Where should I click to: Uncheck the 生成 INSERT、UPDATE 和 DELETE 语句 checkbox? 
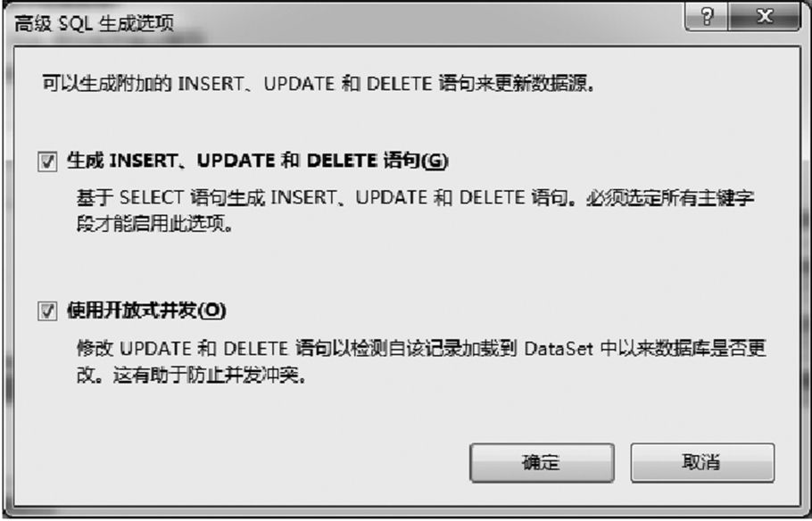47,161
